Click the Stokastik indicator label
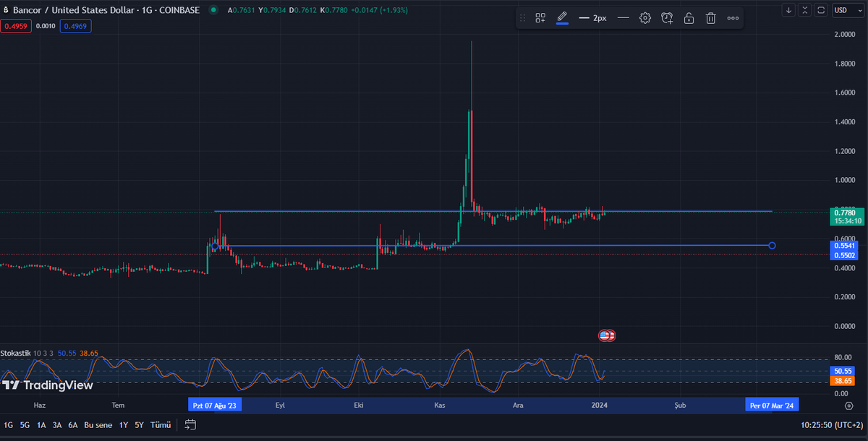This screenshot has width=868, height=441. [x=15, y=352]
